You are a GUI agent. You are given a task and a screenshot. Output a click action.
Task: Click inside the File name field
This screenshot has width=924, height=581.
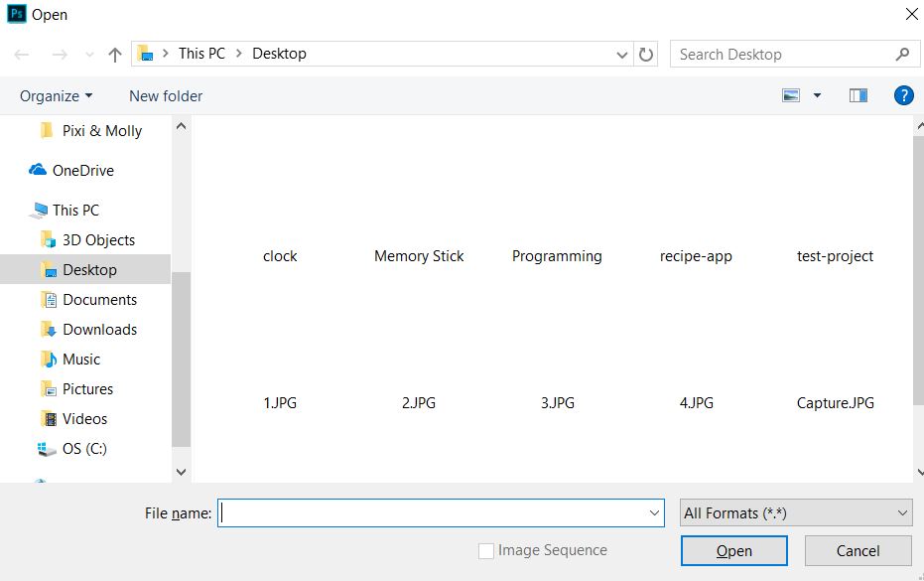click(x=441, y=512)
